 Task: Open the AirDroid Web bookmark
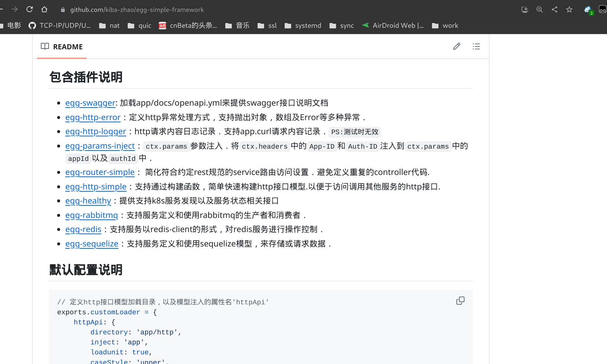pos(393,26)
